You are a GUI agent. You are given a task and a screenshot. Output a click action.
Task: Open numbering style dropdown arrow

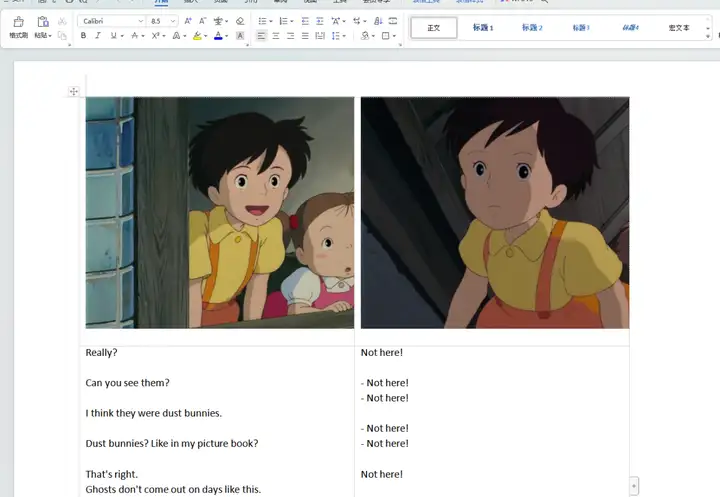pyautogui.click(x=292, y=22)
